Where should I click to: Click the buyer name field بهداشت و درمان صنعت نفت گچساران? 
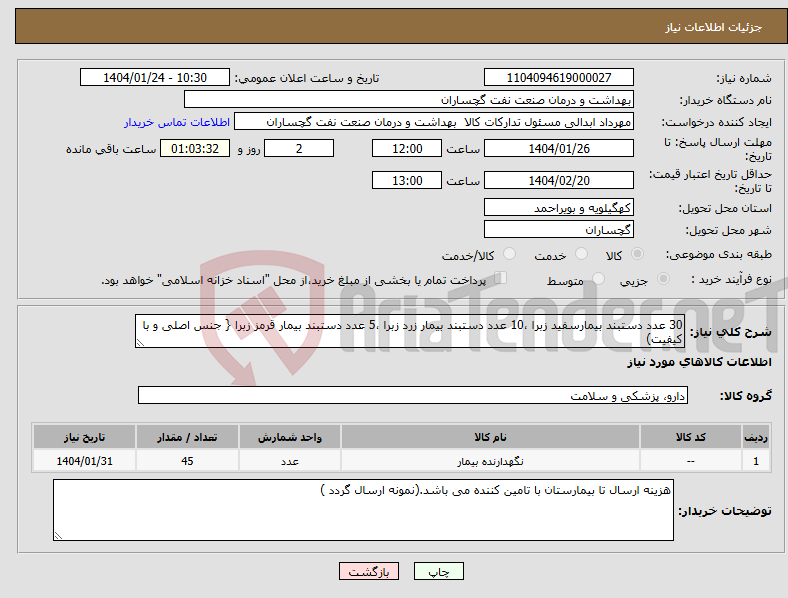409,99
